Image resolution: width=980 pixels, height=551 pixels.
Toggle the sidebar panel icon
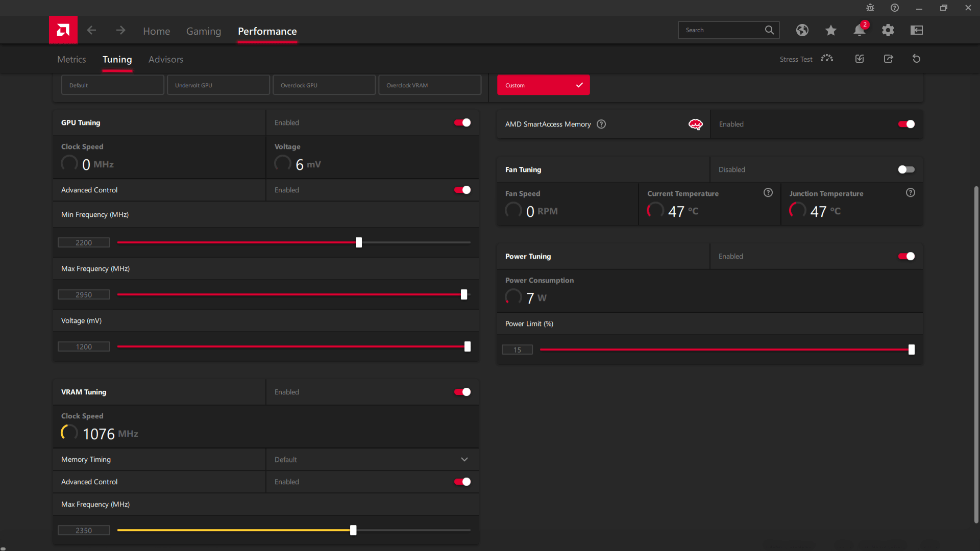click(917, 30)
